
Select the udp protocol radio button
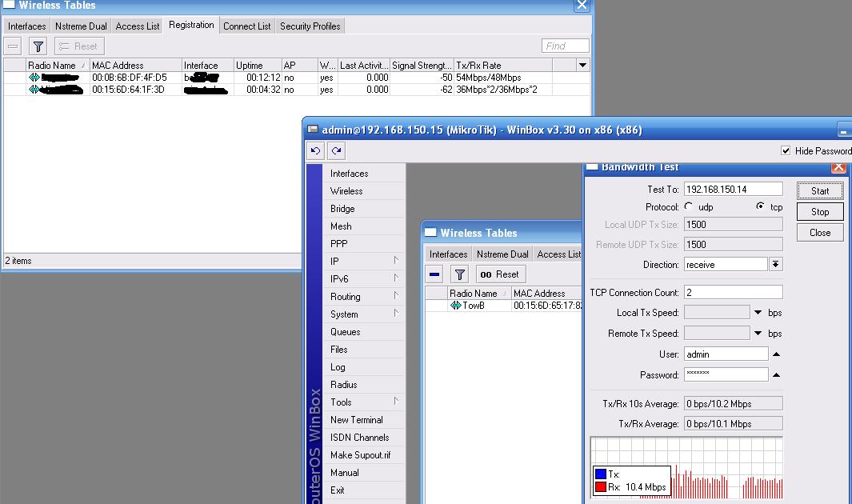coord(689,206)
